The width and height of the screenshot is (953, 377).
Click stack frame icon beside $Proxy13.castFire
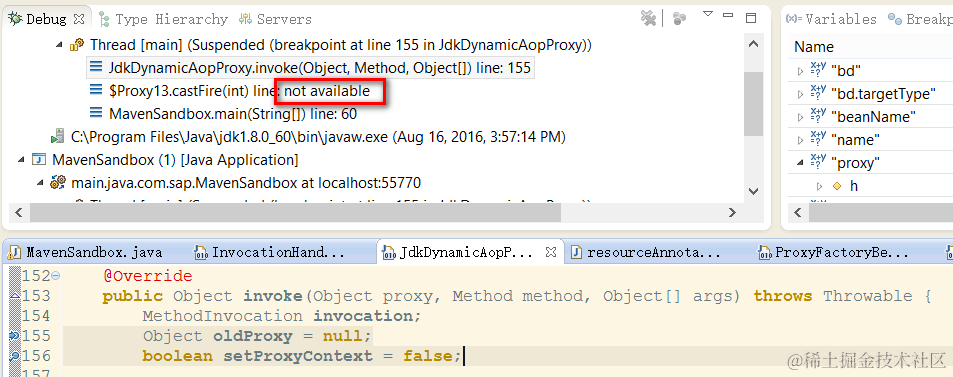tap(95, 91)
